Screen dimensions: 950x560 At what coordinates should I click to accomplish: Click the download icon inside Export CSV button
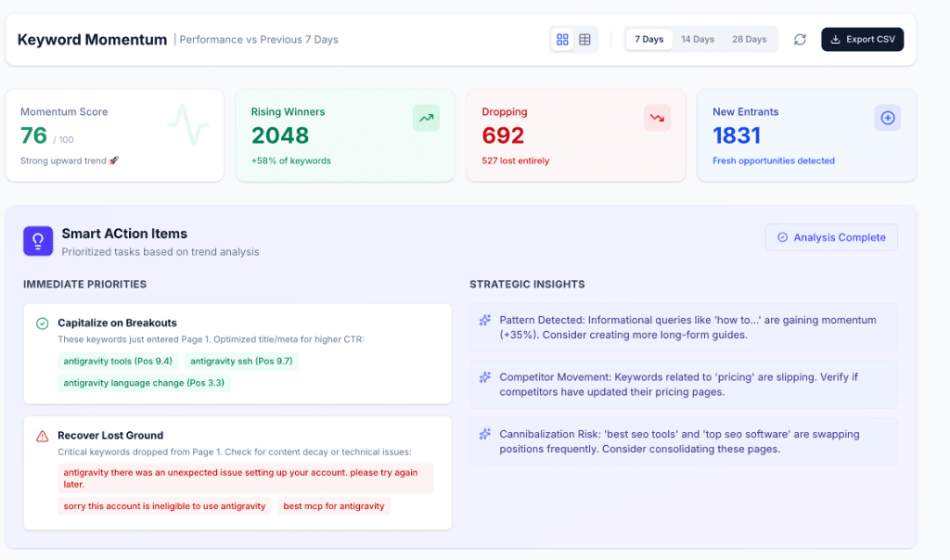coord(837,39)
